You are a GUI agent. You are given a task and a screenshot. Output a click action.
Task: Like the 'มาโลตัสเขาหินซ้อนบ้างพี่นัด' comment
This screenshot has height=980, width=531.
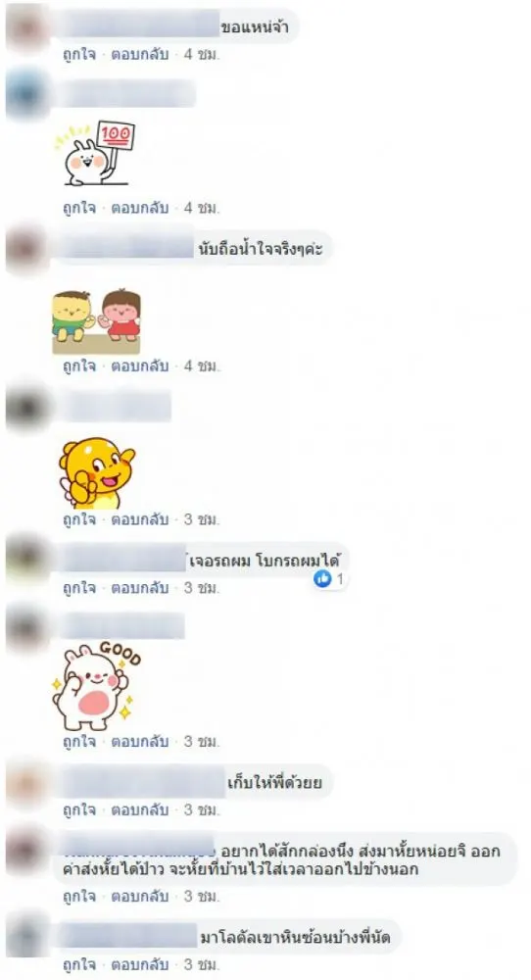(79, 965)
